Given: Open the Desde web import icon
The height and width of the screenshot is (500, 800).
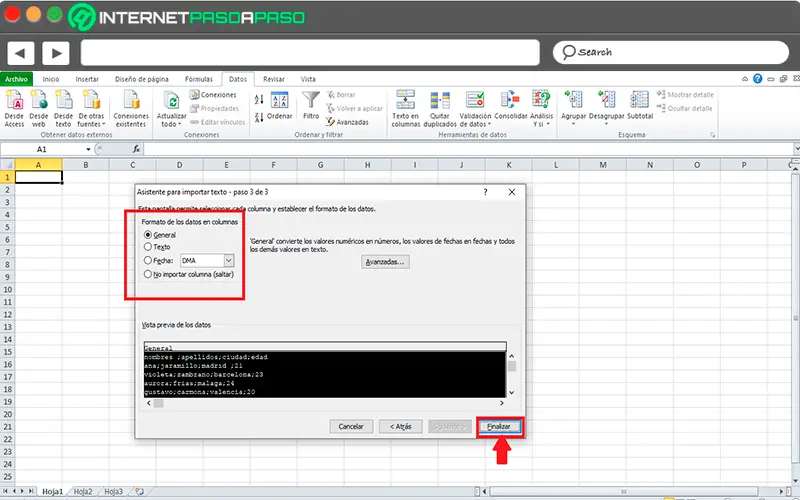Looking at the screenshot, I should [39, 108].
